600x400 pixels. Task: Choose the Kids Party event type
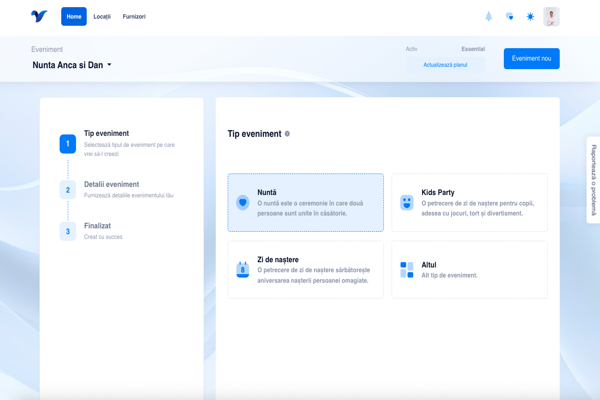click(x=469, y=202)
